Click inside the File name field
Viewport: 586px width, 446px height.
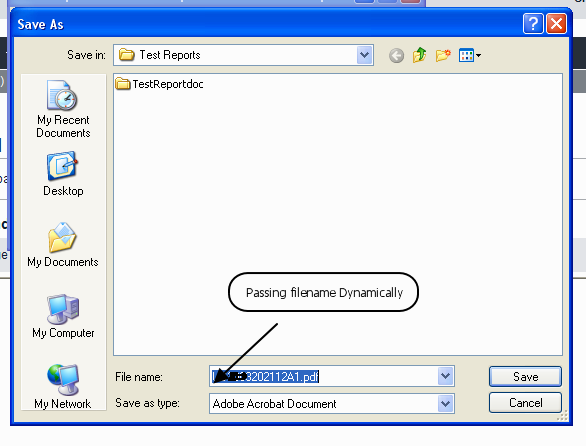click(x=324, y=376)
